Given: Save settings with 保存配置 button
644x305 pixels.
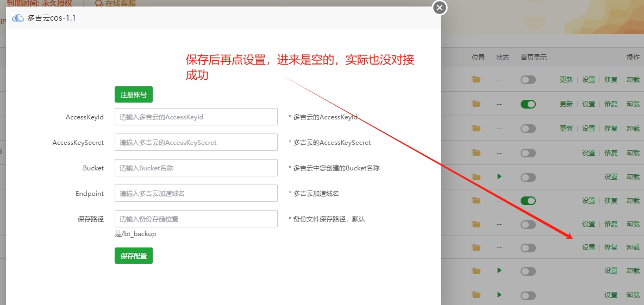Looking at the screenshot, I should click(x=134, y=256).
